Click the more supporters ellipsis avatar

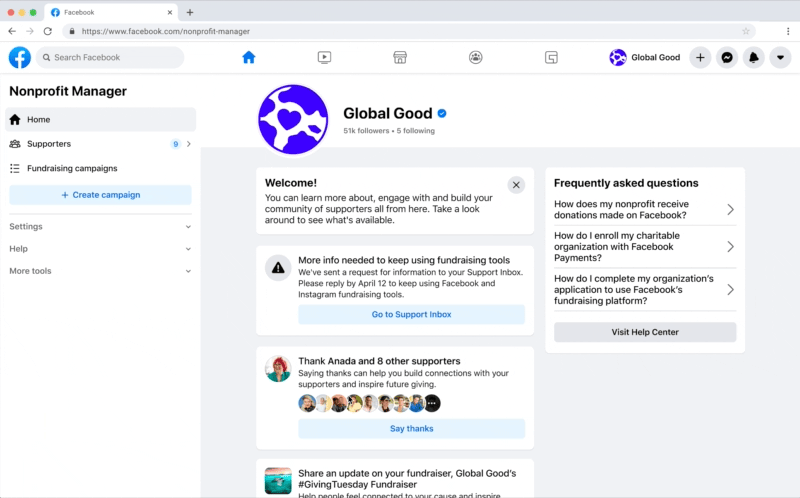tap(432, 403)
